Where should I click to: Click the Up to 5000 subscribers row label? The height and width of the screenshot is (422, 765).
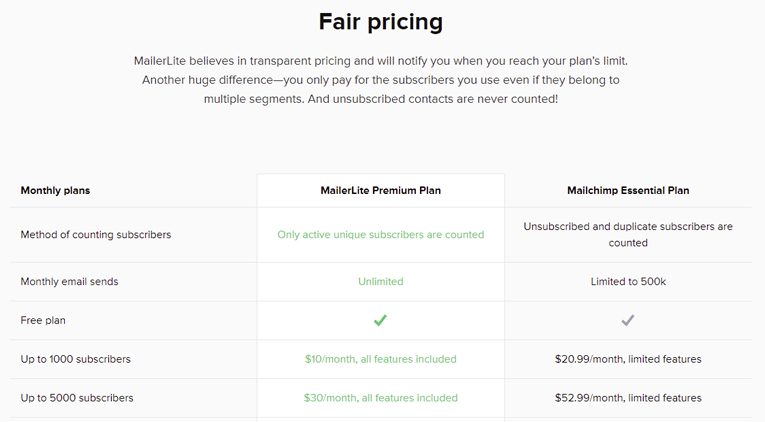[x=77, y=398]
